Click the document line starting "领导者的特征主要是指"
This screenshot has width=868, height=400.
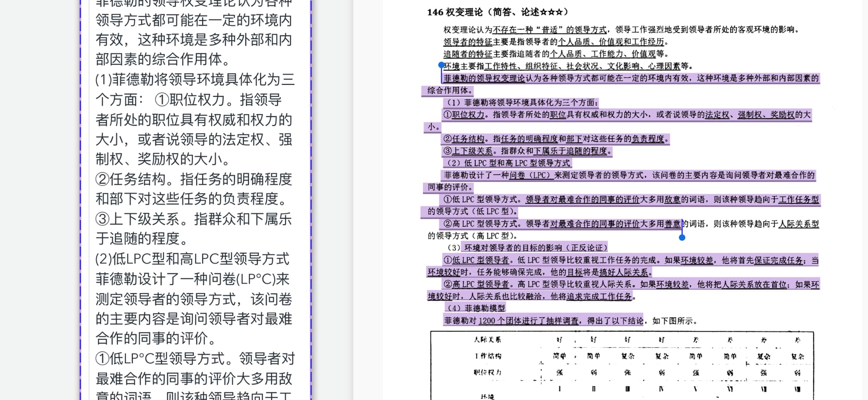click(556, 42)
